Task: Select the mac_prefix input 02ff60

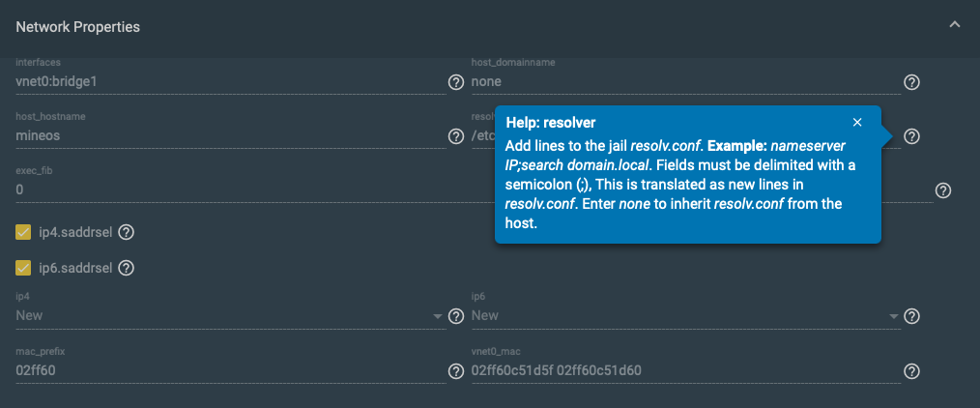Action: click(x=230, y=371)
